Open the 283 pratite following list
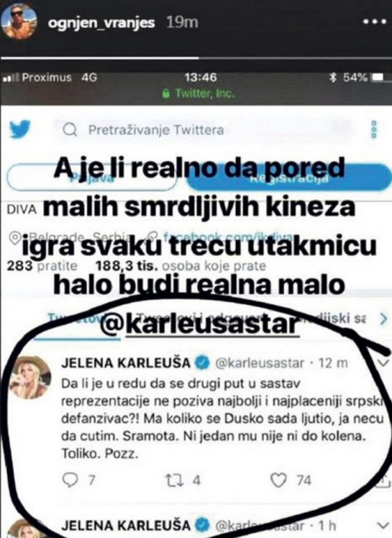Image resolution: width=392 pixels, height=538 pixels. click(42, 265)
